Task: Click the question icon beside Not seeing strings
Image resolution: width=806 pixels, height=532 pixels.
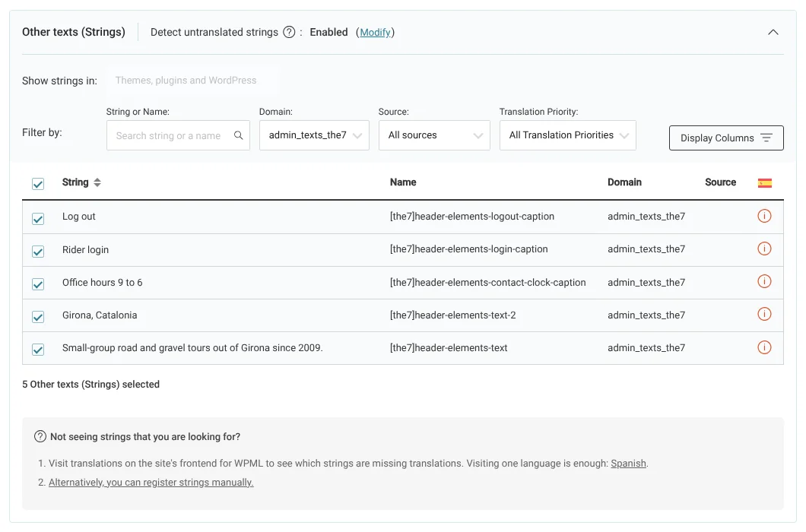Action: tap(40, 436)
